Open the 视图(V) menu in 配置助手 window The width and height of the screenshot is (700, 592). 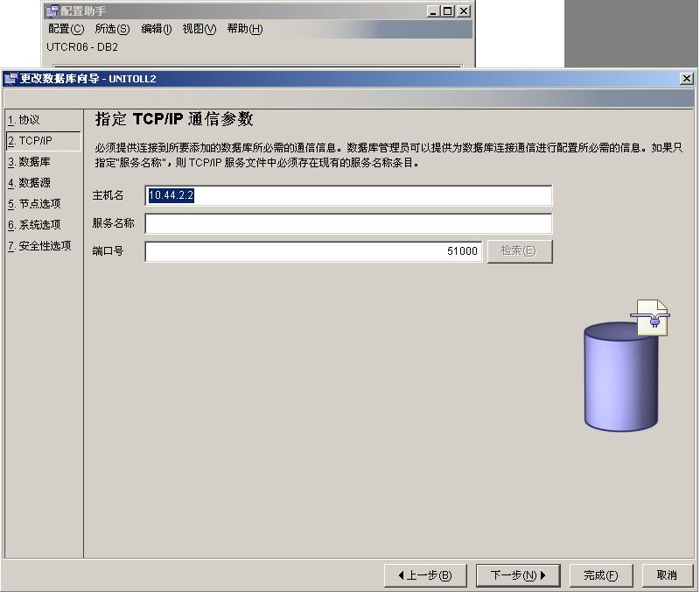199,29
